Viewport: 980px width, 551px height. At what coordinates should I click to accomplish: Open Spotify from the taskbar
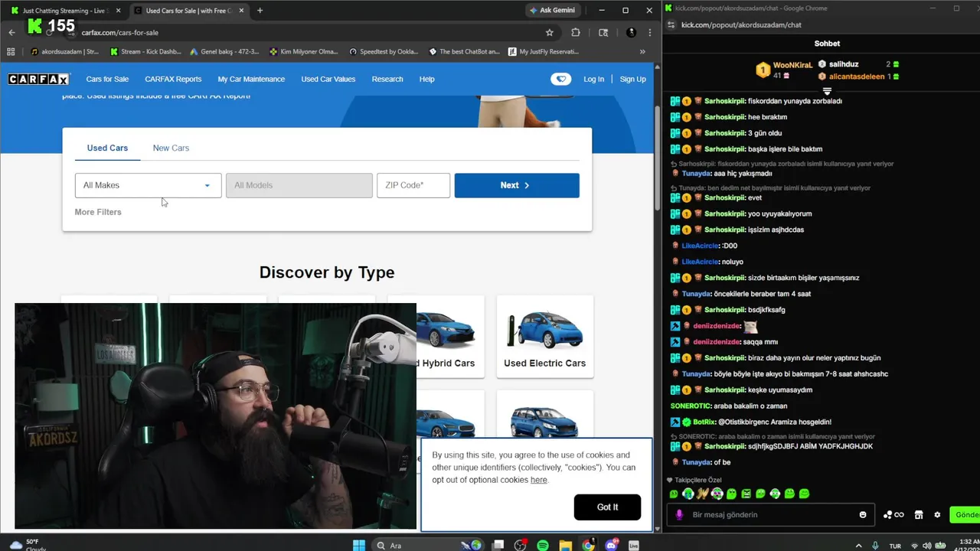(x=543, y=546)
